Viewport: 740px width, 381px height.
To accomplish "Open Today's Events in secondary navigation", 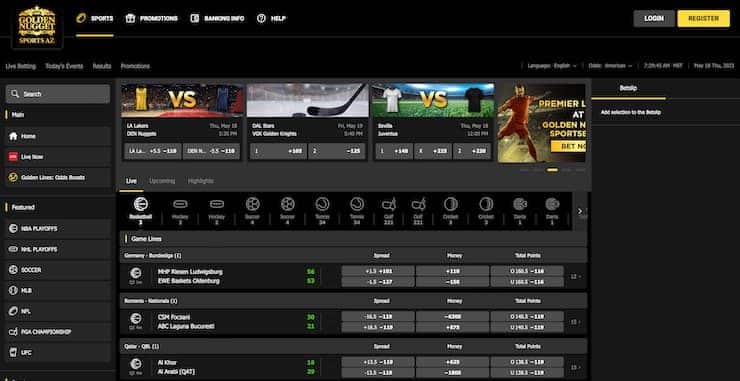I will click(64, 66).
